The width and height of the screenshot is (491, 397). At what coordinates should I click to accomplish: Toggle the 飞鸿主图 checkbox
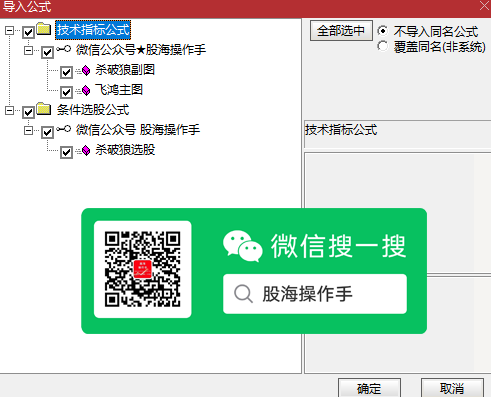pyautogui.click(x=66, y=92)
